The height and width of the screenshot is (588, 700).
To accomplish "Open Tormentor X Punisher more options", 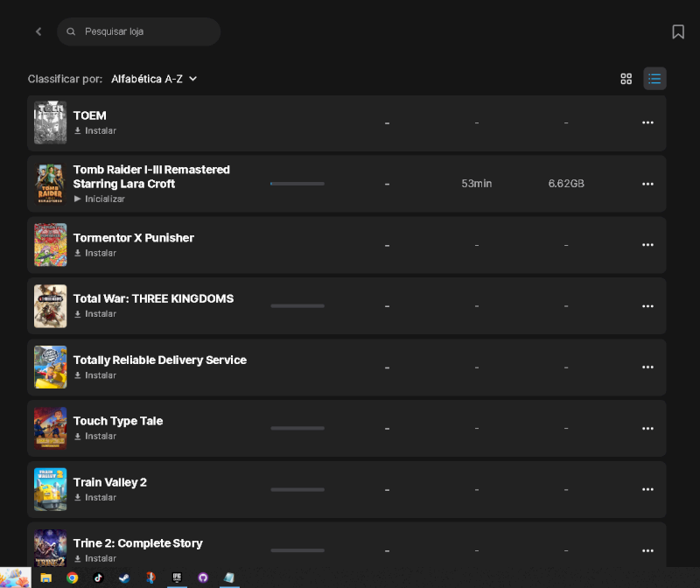I will [x=647, y=245].
